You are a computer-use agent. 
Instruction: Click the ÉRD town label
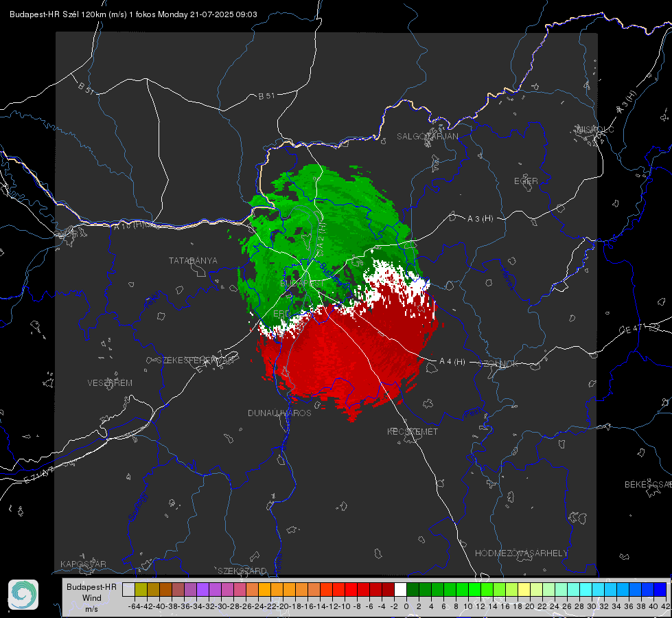pyautogui.click(x=281, y=314)
